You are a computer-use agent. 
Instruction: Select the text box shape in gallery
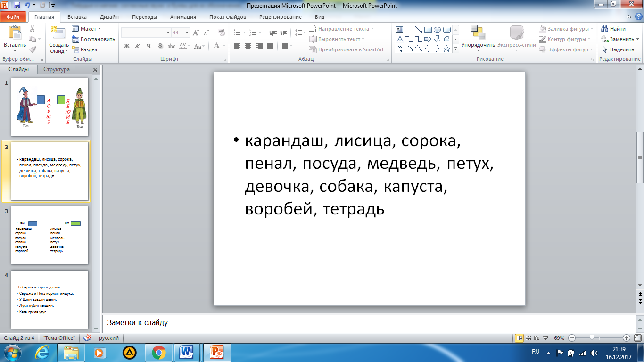point(400,29)
